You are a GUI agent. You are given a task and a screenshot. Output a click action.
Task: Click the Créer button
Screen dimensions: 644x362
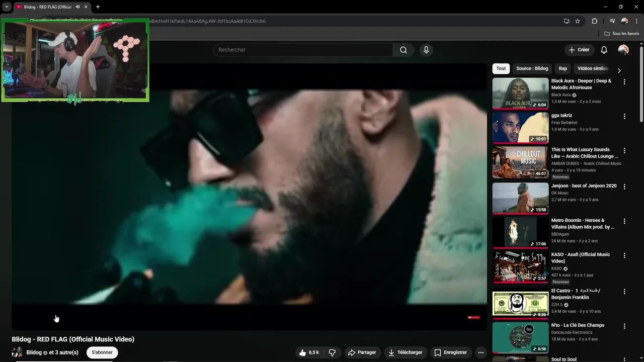tap(579, 50)
